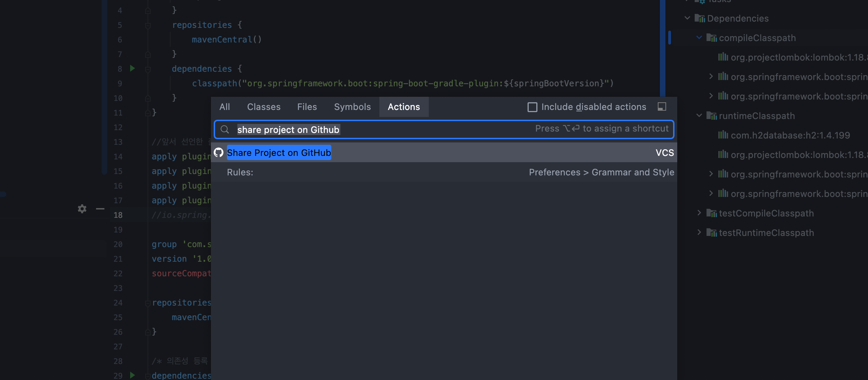The width and height of the screenshot is (868, 380).
Task: Click the Share Project on GitHub result
Action: 278,152
